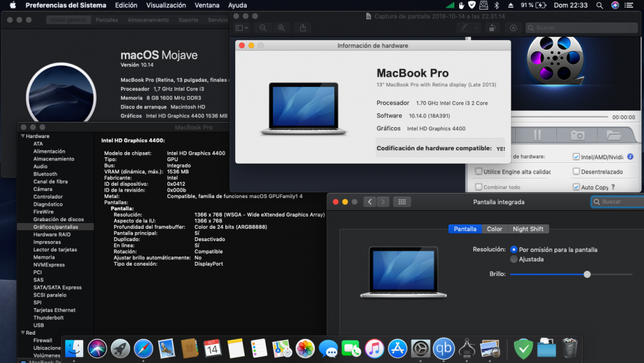The width and height of the screenshot is (644, 363).
Task: Open the Apple menu
Action: click(x=13, y=5)
